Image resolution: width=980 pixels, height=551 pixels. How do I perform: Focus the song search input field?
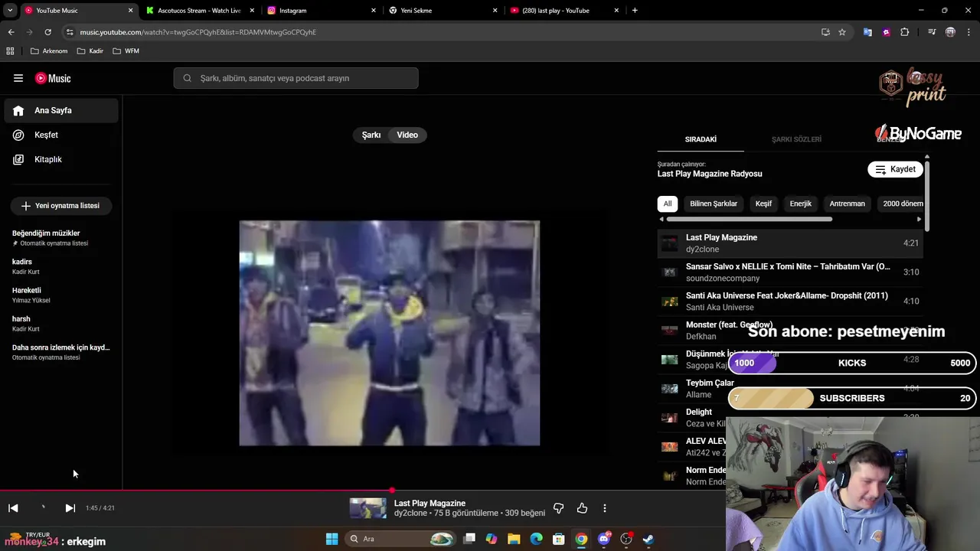pos(296,78)
